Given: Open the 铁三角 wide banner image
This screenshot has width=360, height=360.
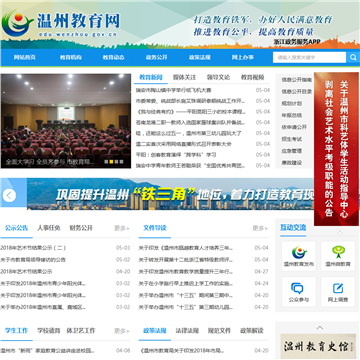Looking at the screenshot, I should pyautogui.click(x=170, y=194).
